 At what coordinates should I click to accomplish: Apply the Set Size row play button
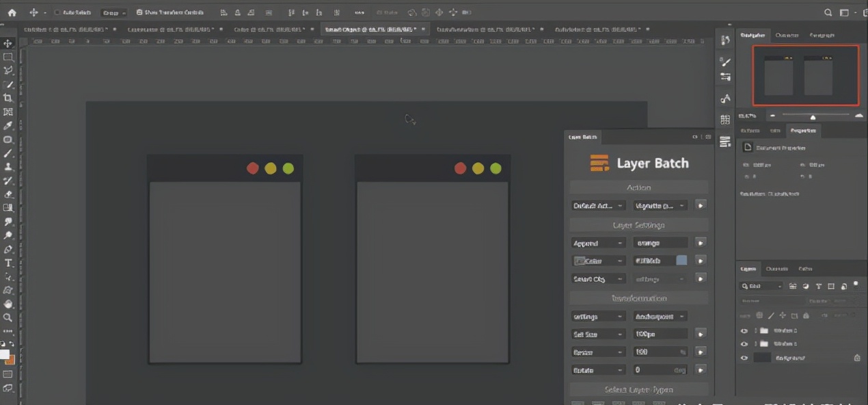click(701, 334)
